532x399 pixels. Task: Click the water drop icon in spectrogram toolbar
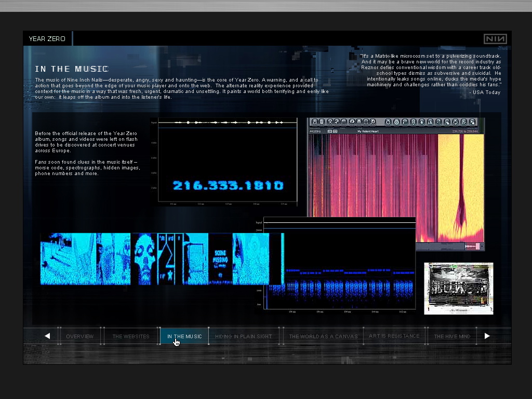(422, 122)
